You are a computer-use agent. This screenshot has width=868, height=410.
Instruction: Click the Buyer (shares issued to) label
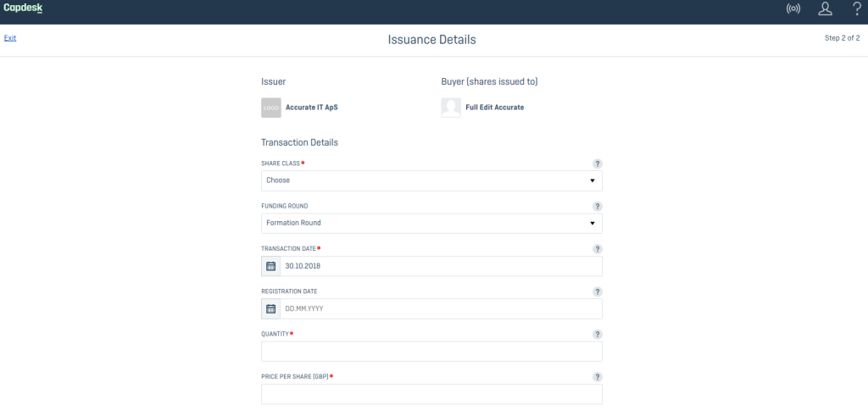pyautogui.click(x=489, y=82)
